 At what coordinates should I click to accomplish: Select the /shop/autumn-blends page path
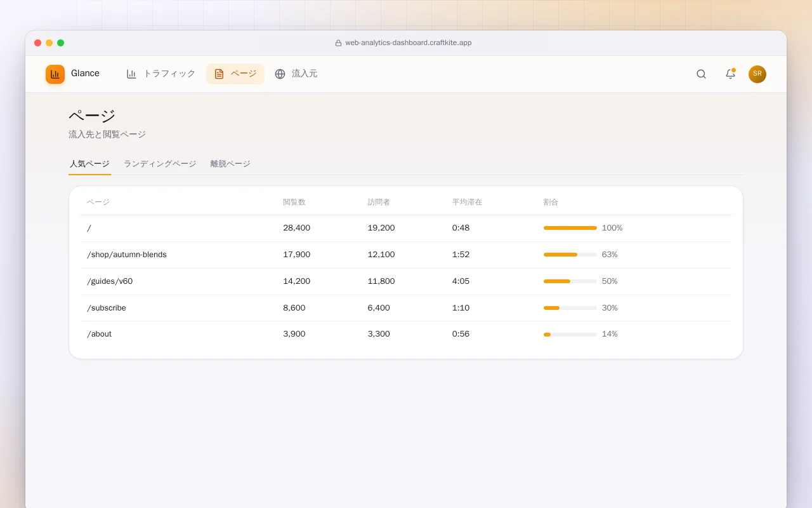(127, 255)
